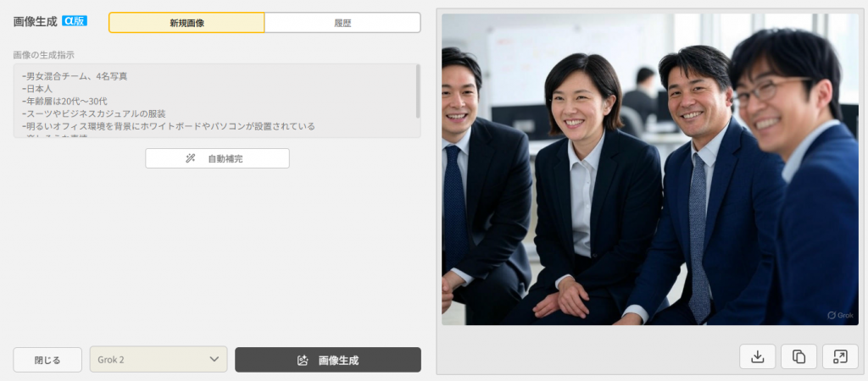Click the prompt text area scrollbar
868x381 pixels.
[417, 91]
